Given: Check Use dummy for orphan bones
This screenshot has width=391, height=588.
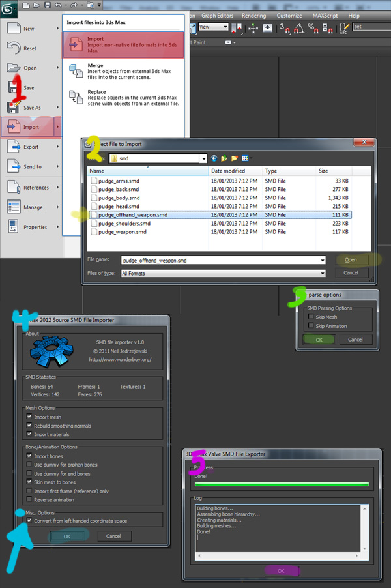Looking at the screenshot, I should 29,465.
